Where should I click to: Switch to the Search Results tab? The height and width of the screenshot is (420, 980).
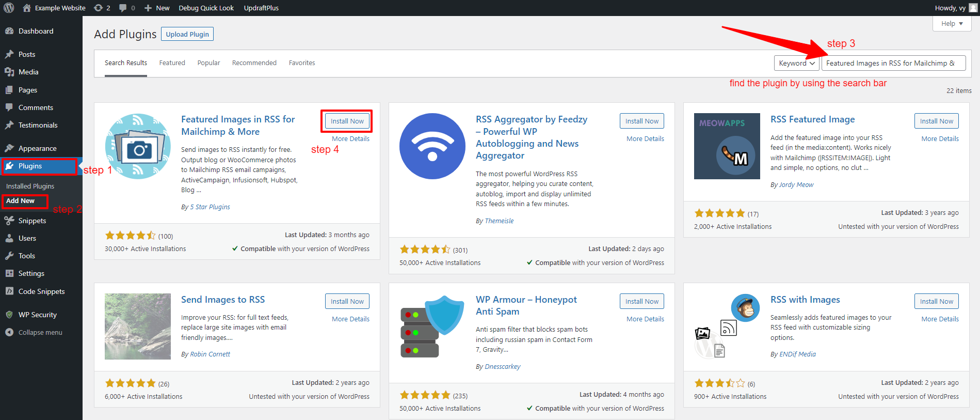tap(126, 63)
